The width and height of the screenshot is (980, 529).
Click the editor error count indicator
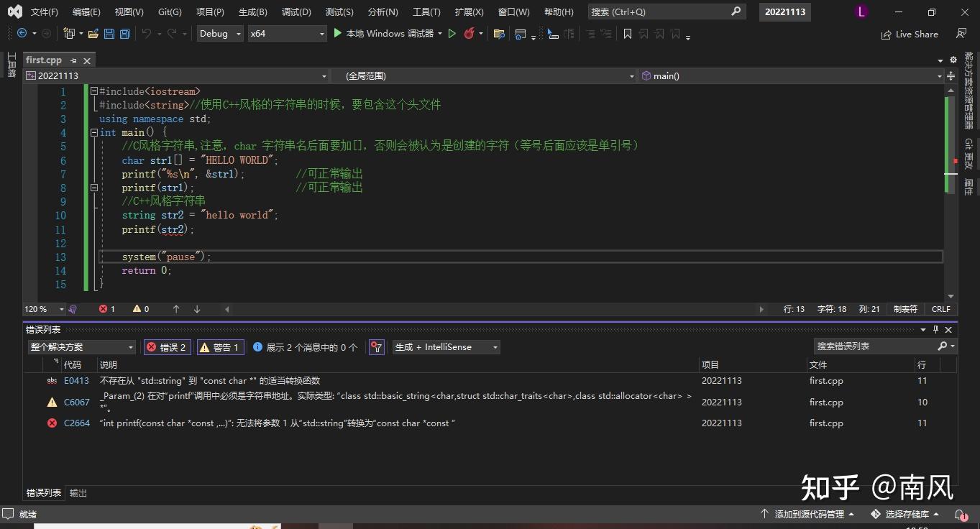coord(107,309)
